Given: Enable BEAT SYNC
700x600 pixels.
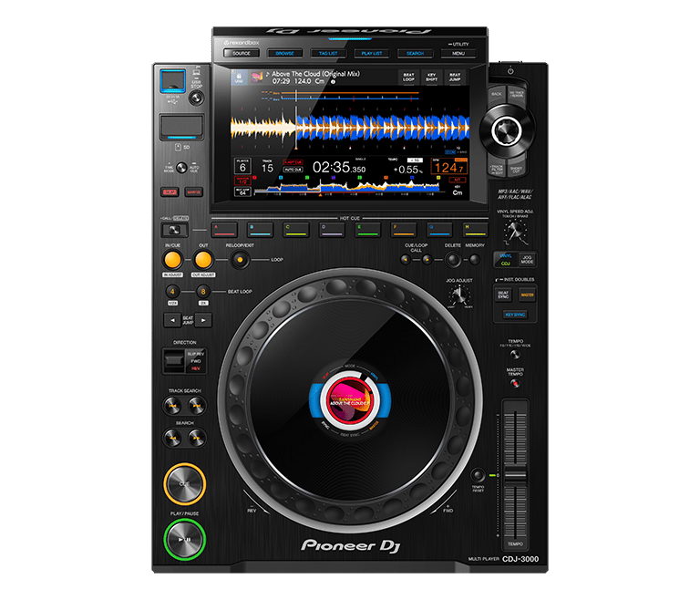Looking at the screenshot, I should 503,295.
